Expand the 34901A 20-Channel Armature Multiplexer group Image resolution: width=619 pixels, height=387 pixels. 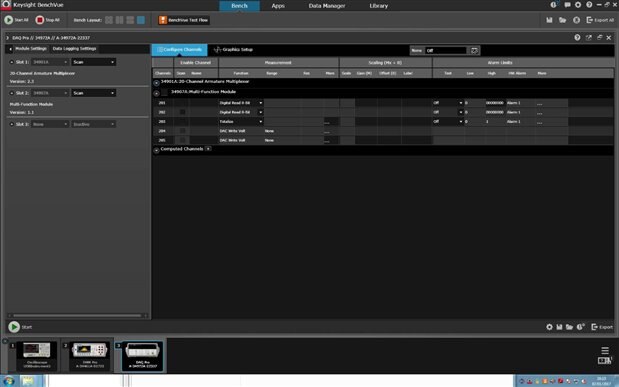coord(156,83)
